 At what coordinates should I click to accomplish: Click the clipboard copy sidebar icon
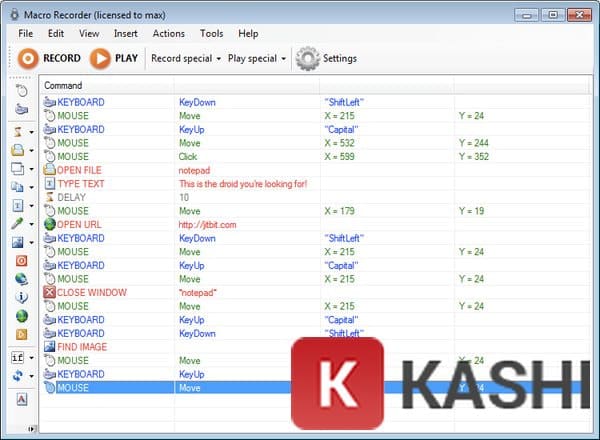[x=18, y=187]
